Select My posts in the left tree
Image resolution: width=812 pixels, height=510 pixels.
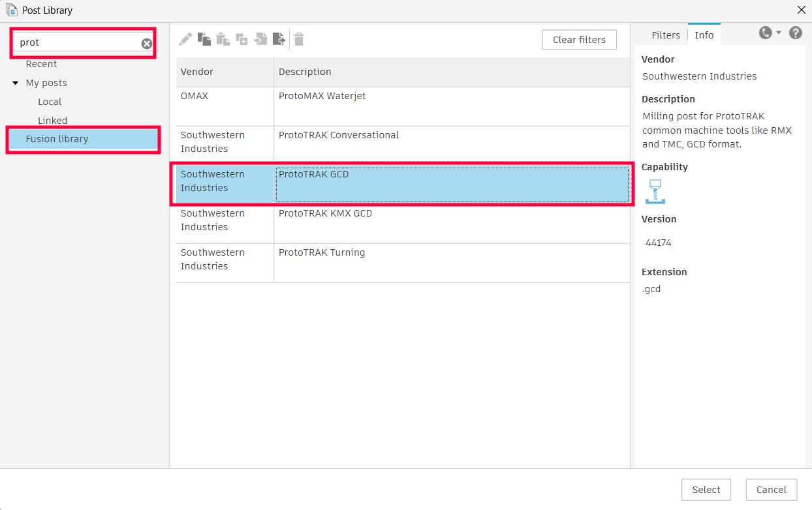pyautogui.click(x=46, y=83)
